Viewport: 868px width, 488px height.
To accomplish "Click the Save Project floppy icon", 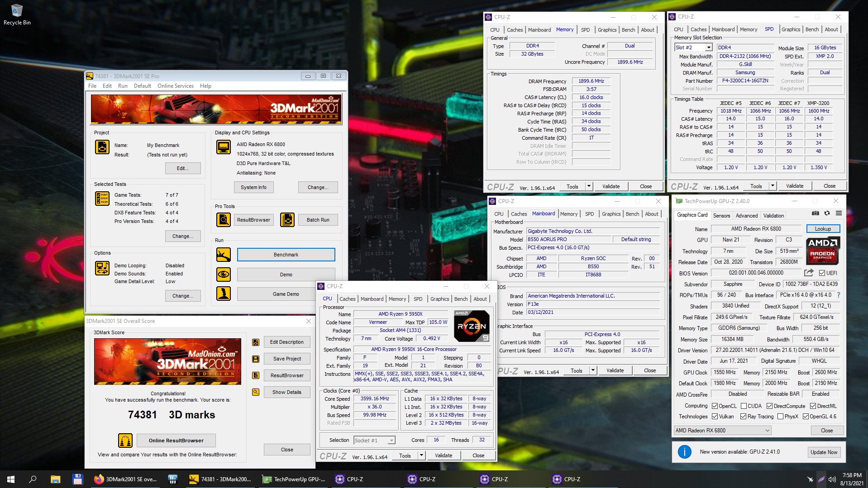I will [x=256, y=359].
